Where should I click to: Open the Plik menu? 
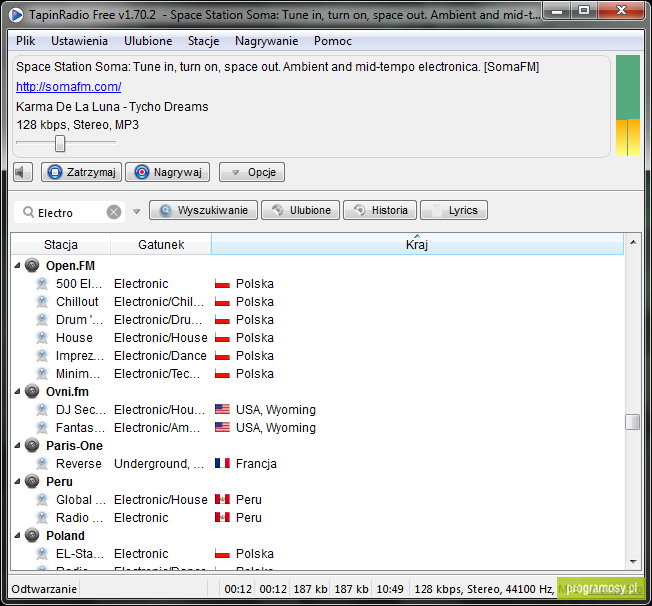[x=25, y=41]
